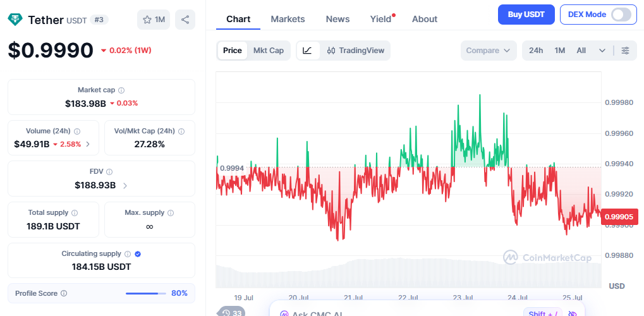Select the 24h time range
Viewport: 644px width, 316px height.
click(536, 51)
